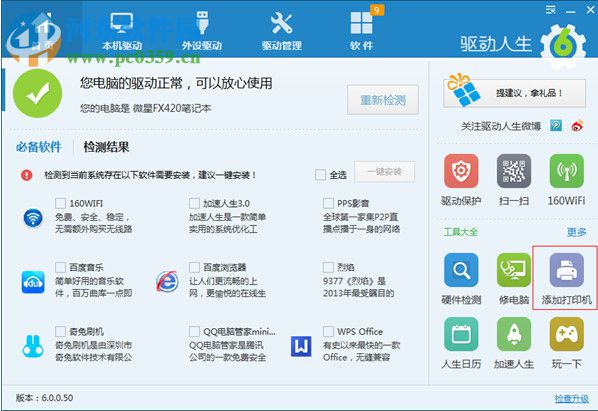The image size is (598, 411).
Task: Click the 驱动人生 6 gear logo
Action: point(563,45)
